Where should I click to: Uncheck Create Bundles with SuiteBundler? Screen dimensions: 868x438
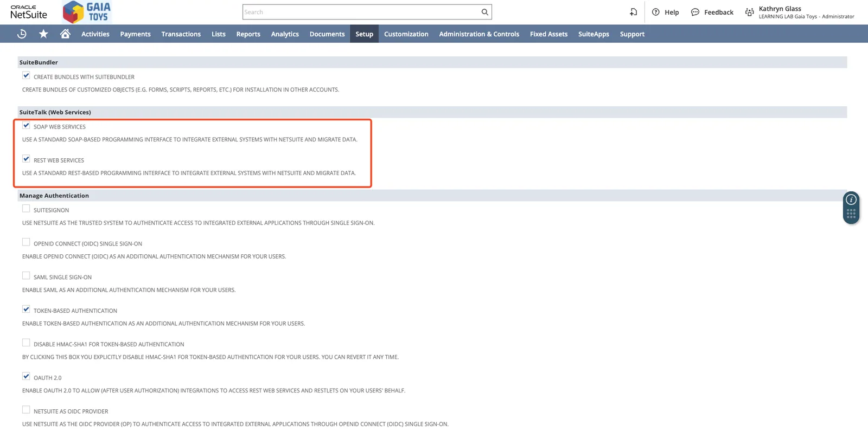(26, 75)
